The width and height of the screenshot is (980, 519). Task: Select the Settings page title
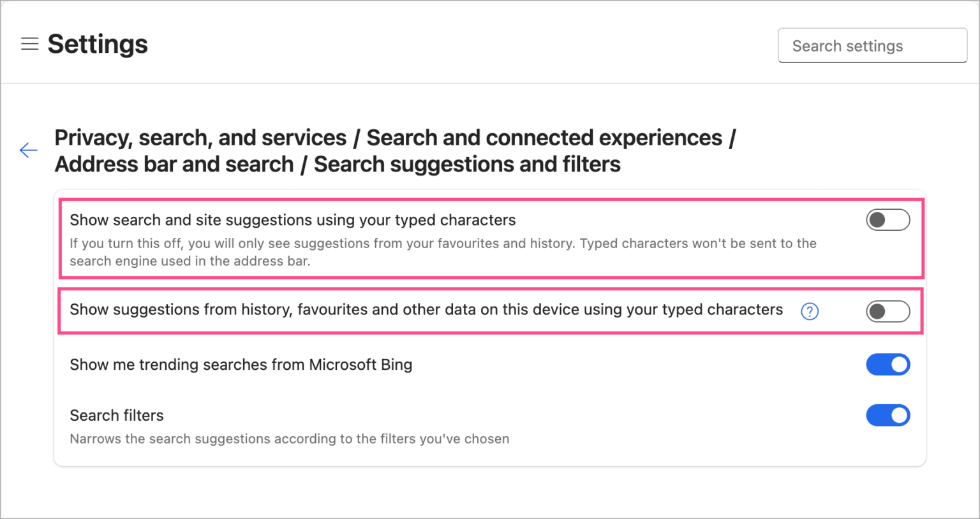click(97, 44)
